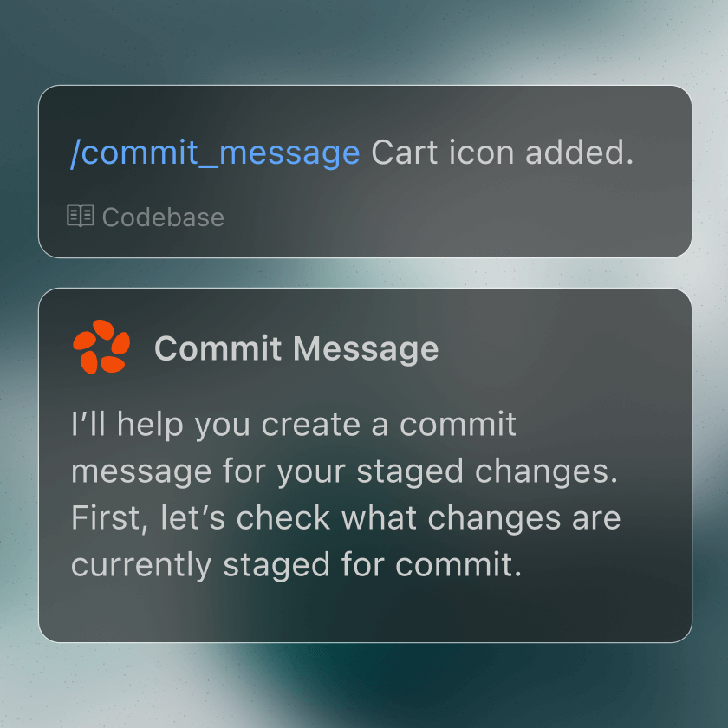Click the word "First," in the response

tap(109, 519)
